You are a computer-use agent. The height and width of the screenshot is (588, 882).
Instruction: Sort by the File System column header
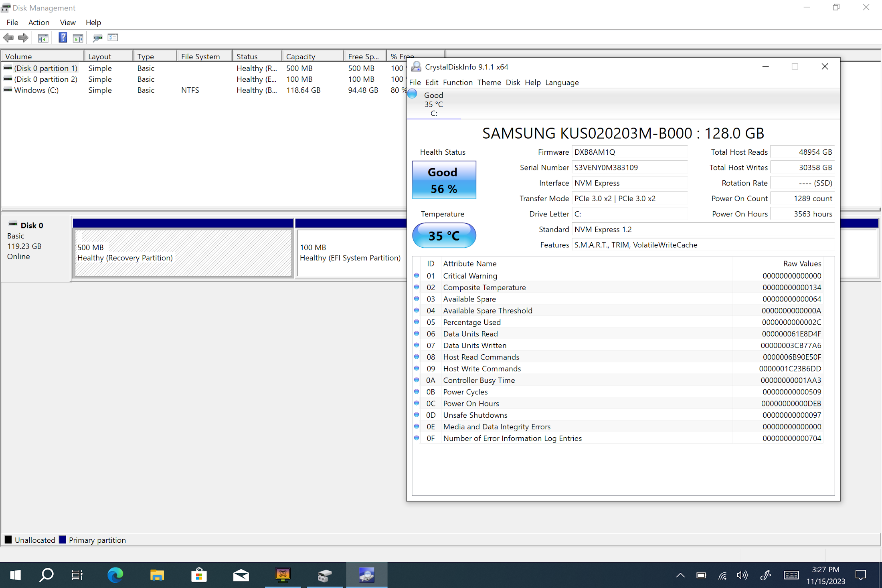pyautogui.click(x=204, y=57)
